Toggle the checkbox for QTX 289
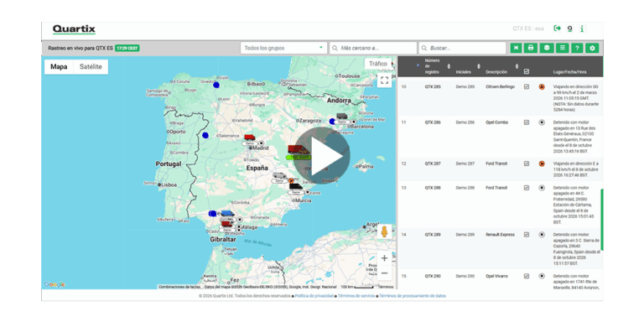The width and height of the screenshot is (644, 322). 527,235
